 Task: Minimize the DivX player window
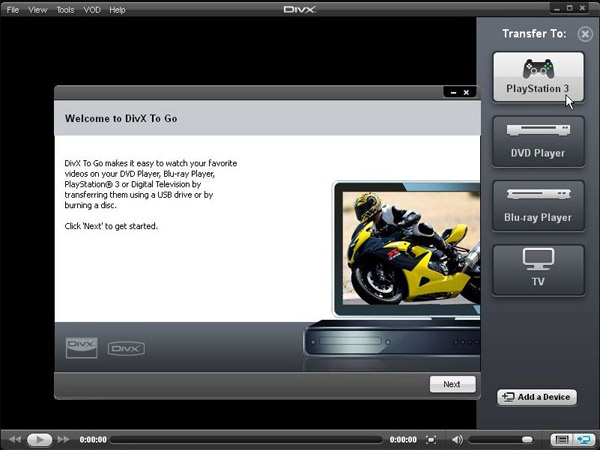[x=557, y=8]
